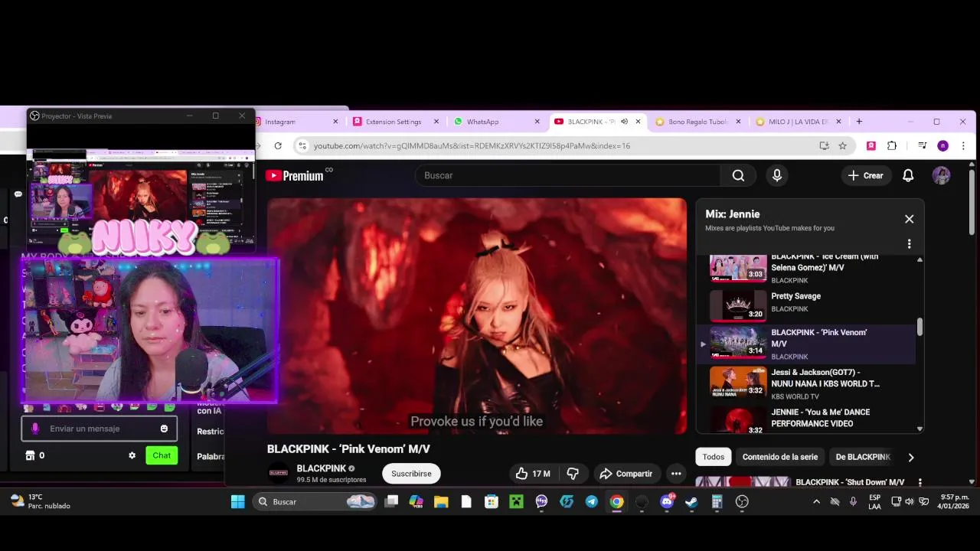Select the Todos filter chip
980x551 pixels.
pos(714,457)
